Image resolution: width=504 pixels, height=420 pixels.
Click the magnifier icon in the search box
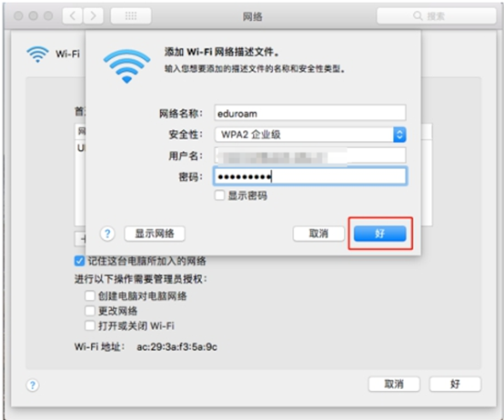tap(418, 15)
